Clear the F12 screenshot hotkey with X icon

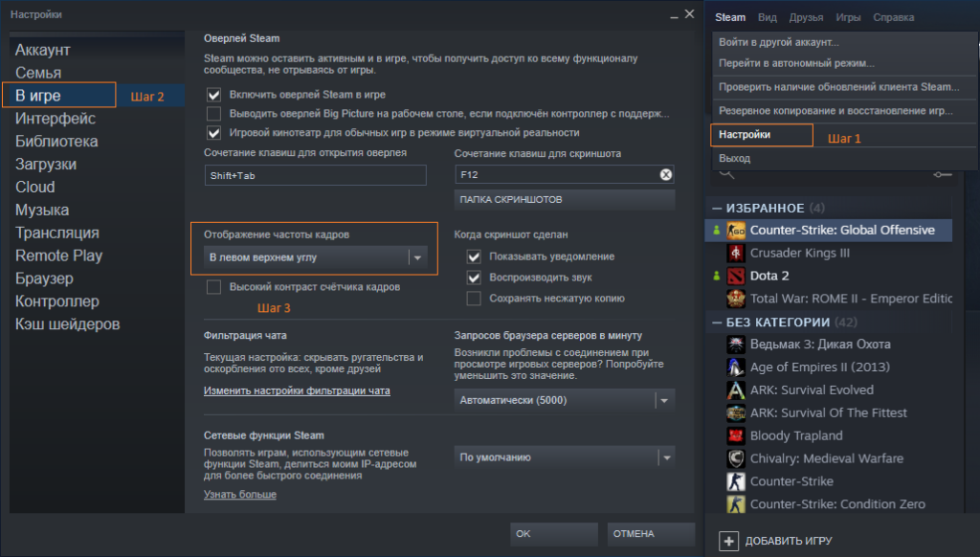tap(666, 174)
